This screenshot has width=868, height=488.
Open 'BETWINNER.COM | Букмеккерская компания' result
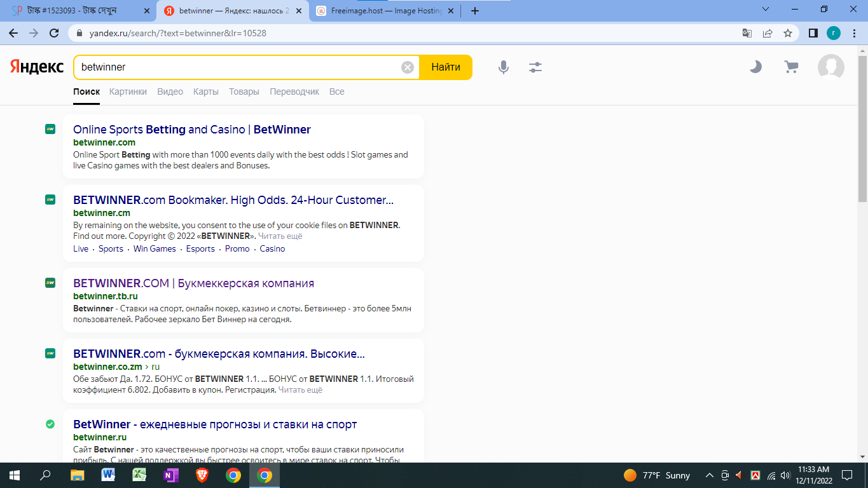(193, 283)
